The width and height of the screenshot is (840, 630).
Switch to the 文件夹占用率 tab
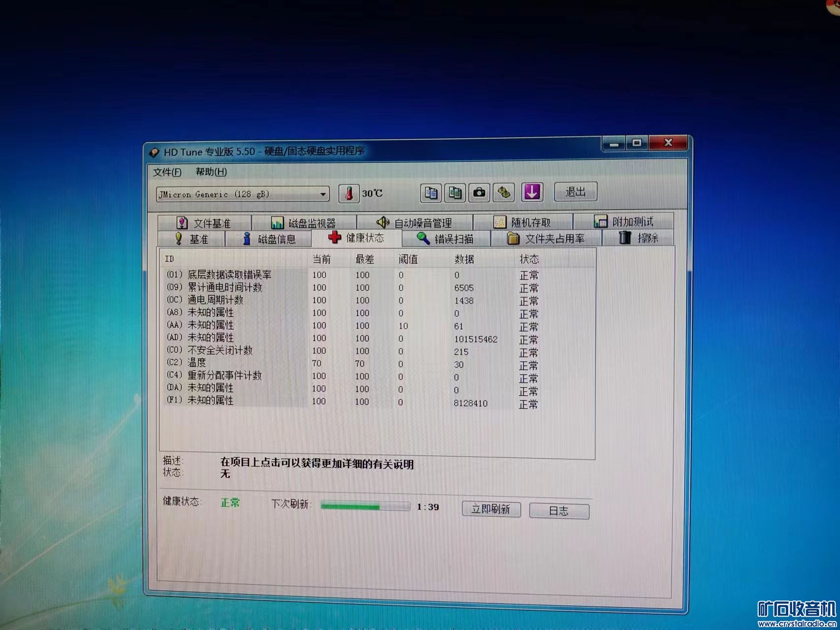[x=546, y=238]
